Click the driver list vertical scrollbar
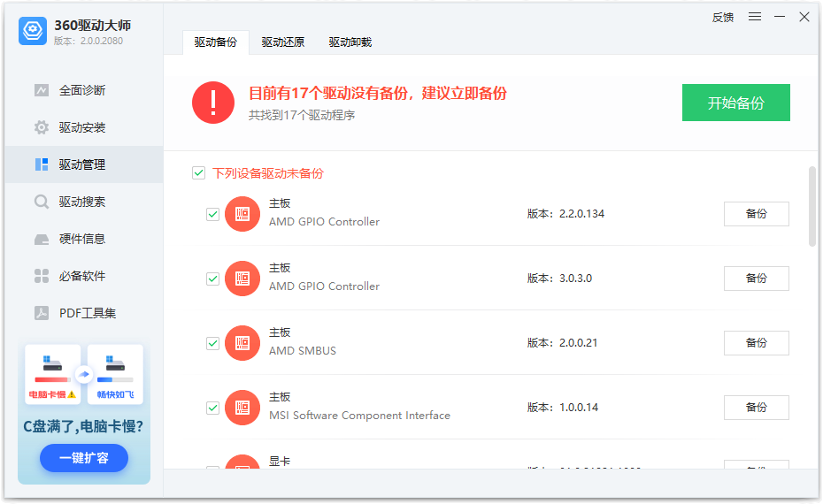 pyautogui.click(x=812, y=206)
